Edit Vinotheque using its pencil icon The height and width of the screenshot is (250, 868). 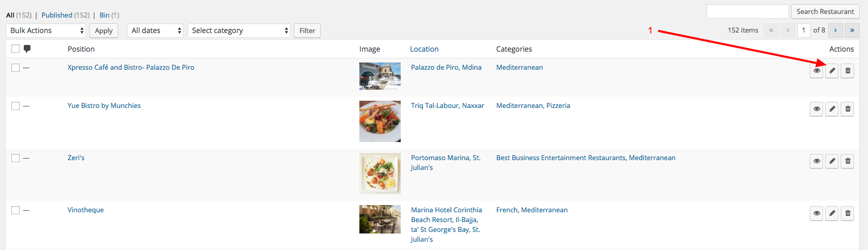point(832,213)
